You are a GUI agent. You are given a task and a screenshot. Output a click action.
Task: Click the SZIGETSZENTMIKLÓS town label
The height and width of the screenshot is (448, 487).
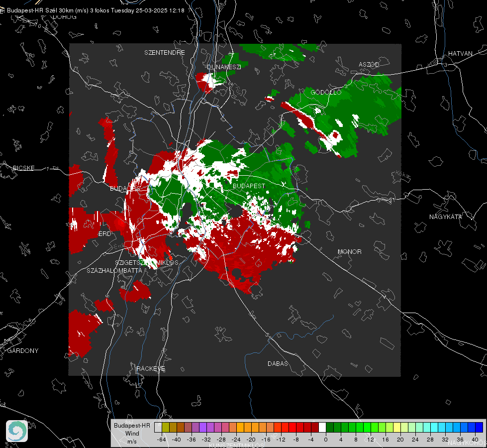pyautogui.click(x=147, y=263)
